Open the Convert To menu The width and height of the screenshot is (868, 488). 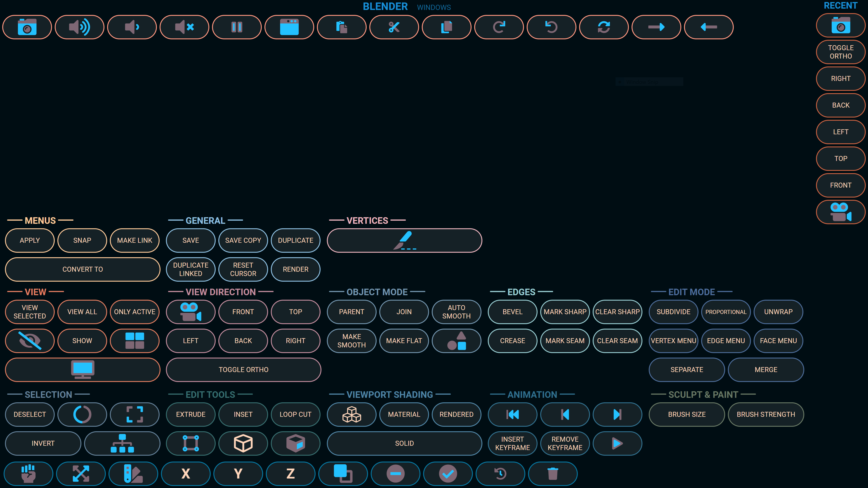pyautogui.click(x=83, y=269)
